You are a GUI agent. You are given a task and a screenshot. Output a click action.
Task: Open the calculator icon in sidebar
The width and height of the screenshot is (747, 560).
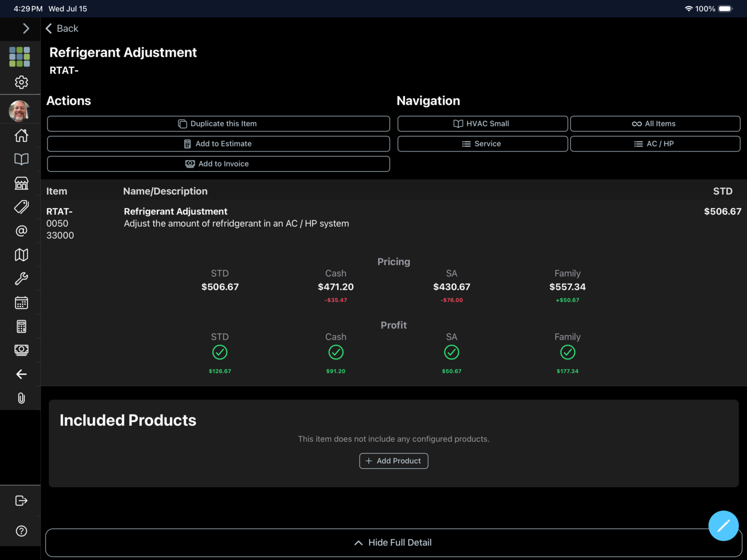pos(21,326)
